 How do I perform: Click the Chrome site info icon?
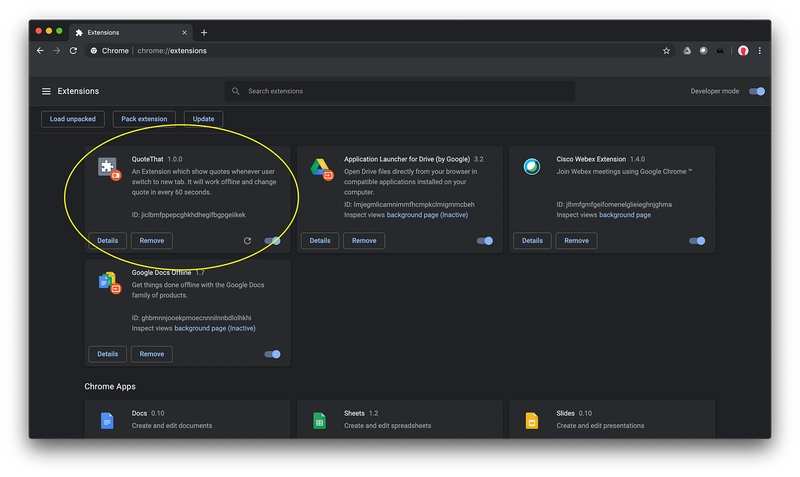94,51
